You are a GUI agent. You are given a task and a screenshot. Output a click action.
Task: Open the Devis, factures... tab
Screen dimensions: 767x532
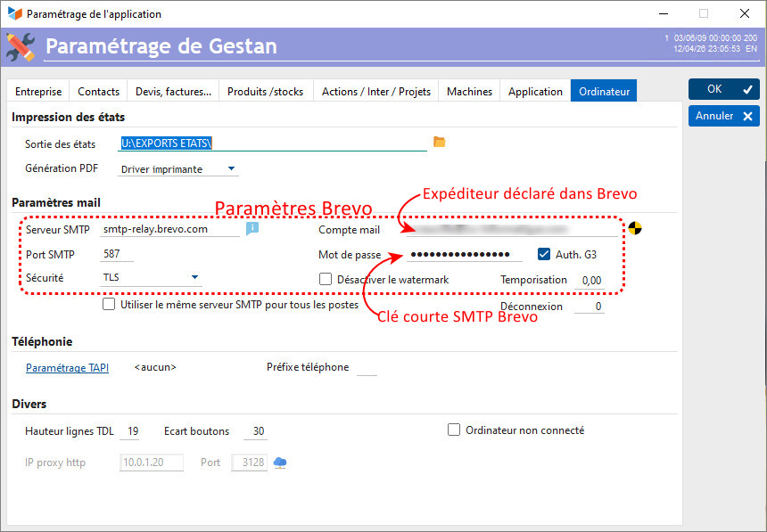tap(173, 91)
